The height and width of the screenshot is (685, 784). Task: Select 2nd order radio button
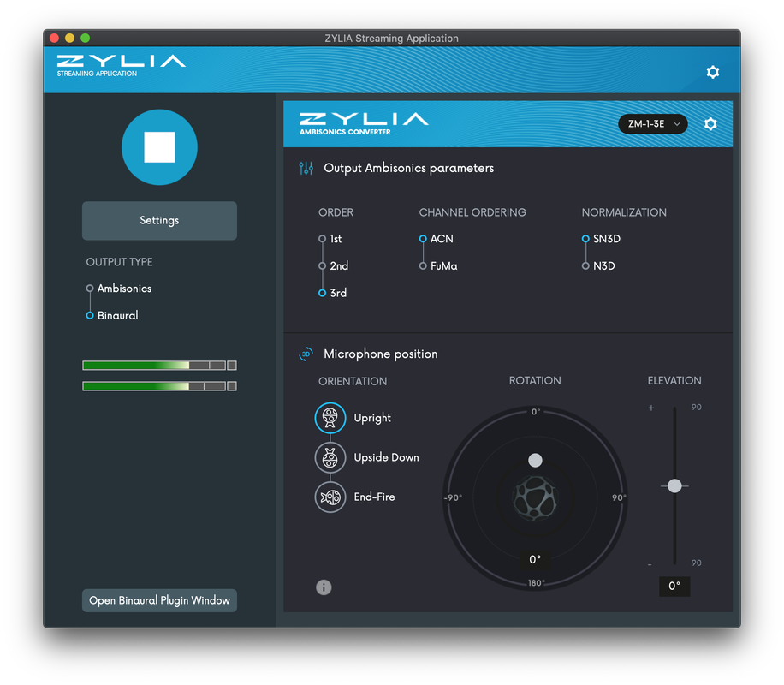[323, 265]
